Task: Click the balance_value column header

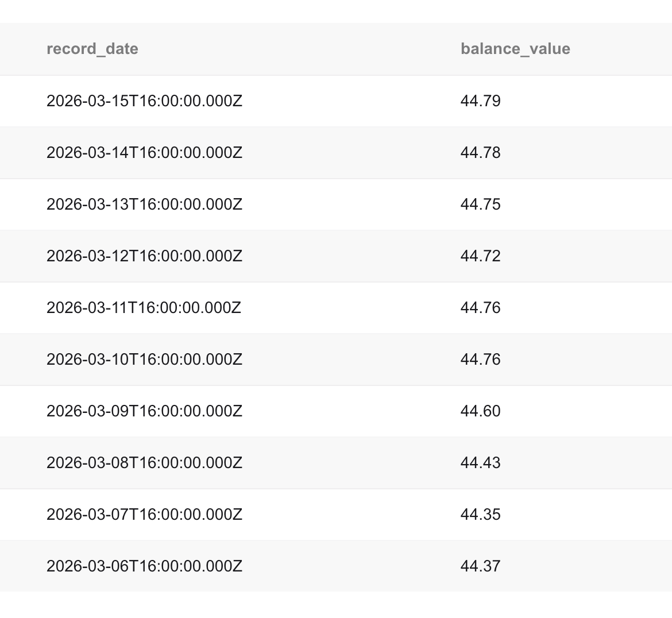Action: tap(515, 49)
